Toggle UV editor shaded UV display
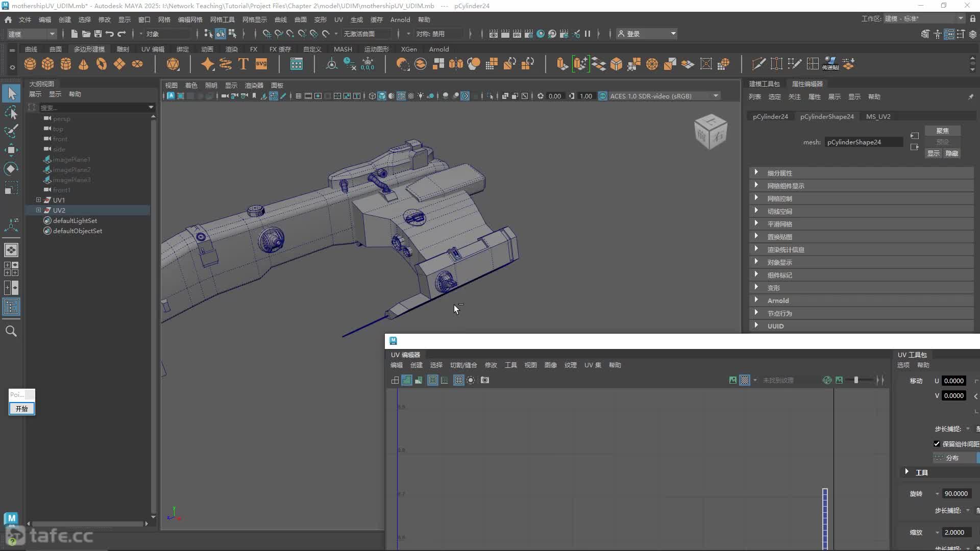This screenshot has width=980, height=551. coord(407,380)
